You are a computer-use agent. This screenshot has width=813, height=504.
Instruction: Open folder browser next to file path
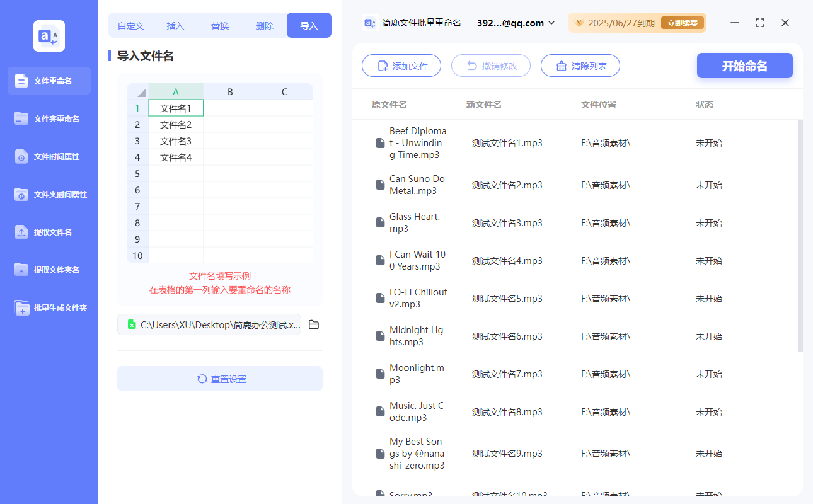[314, 324]
